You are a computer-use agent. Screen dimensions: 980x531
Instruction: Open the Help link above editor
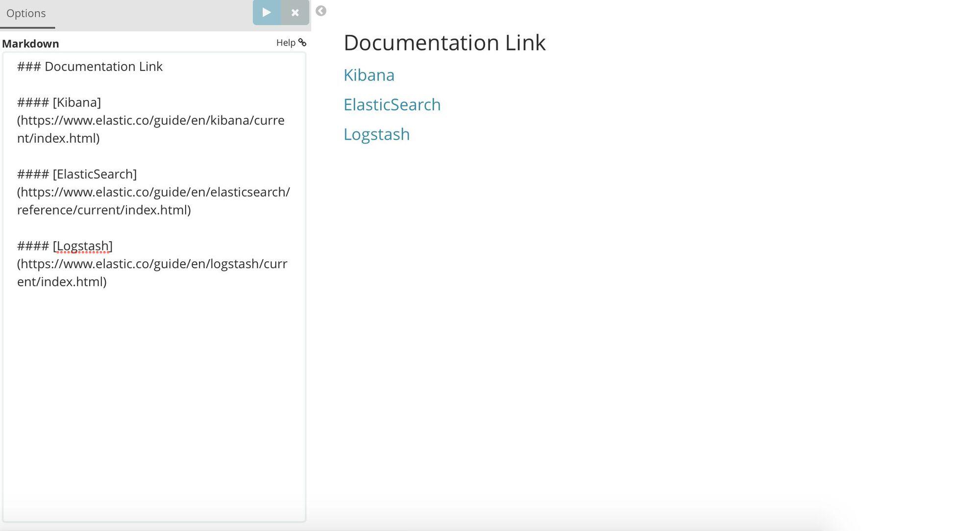(x=286, y=43)
